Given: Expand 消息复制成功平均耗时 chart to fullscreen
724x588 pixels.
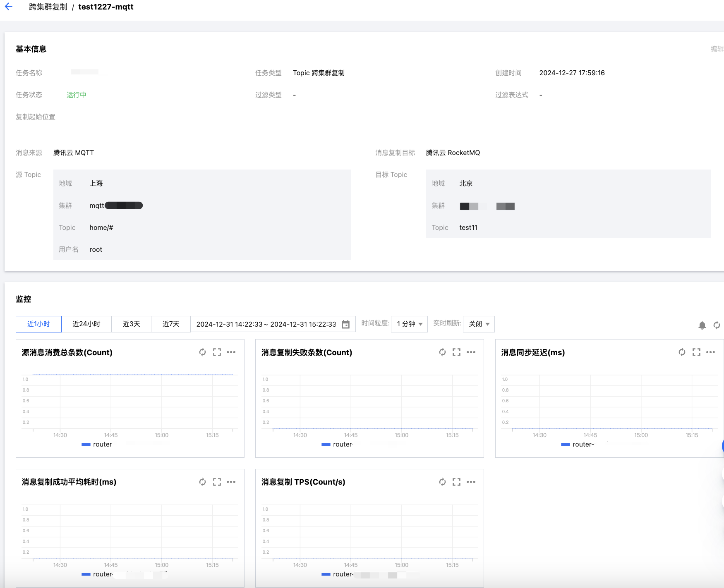Looking at the screenshot, I should coord(217,482).
